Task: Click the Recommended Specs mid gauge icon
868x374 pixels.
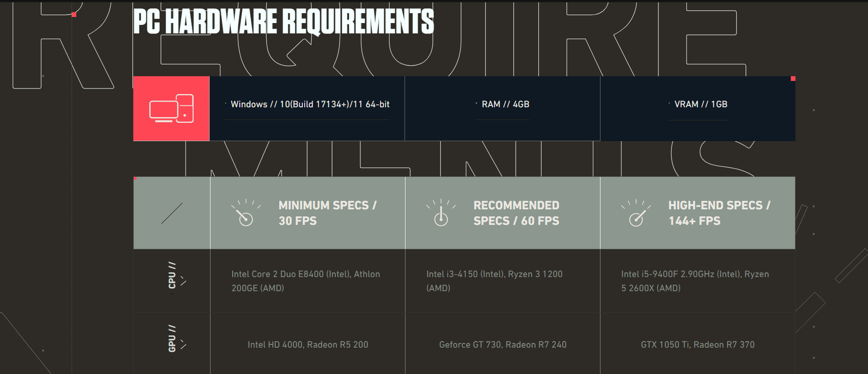Action: pyautogui.click(x=441, y=213)
